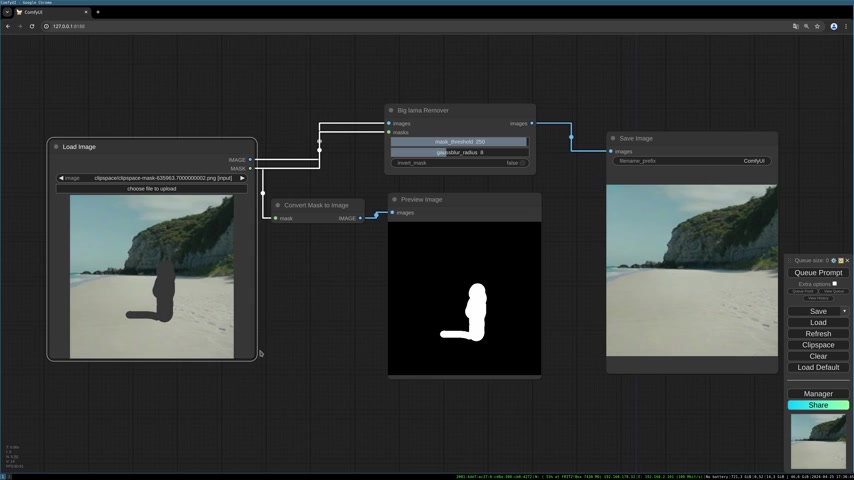
Task: Open the Chrome translate icon
Action: (796, 26)
